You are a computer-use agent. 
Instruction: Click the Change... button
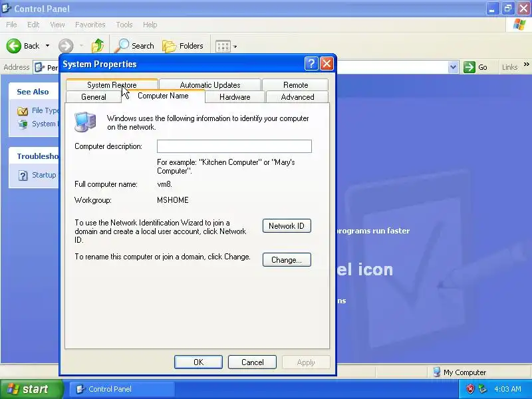287,260
